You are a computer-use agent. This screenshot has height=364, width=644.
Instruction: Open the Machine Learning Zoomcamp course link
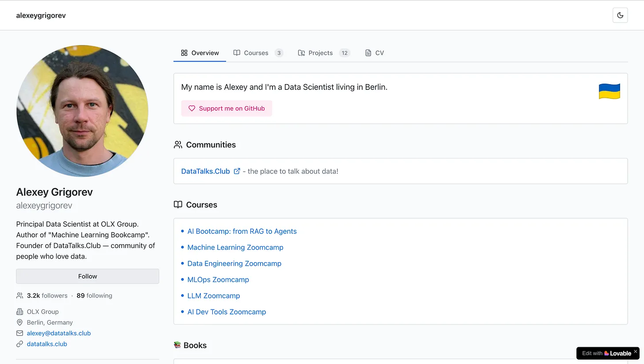click(x=235, y=247)
